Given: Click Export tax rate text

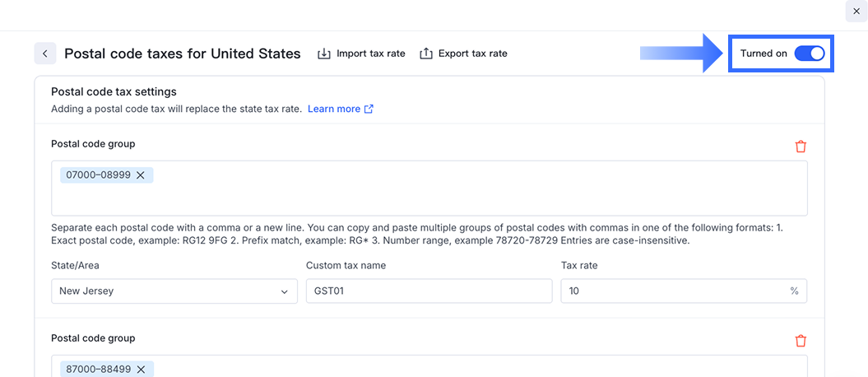Looking at the screenshot, I should click(472, 54).
